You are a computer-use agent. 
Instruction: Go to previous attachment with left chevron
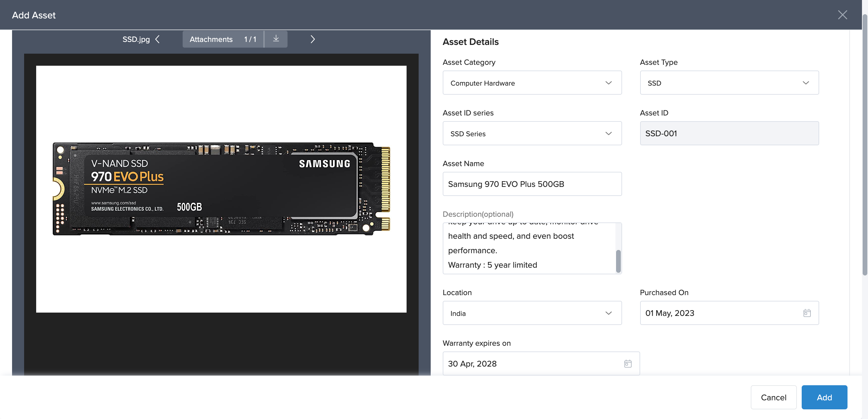157,39
